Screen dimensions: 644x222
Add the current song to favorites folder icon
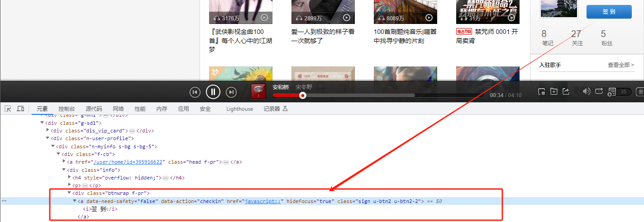tap(553, 91)
